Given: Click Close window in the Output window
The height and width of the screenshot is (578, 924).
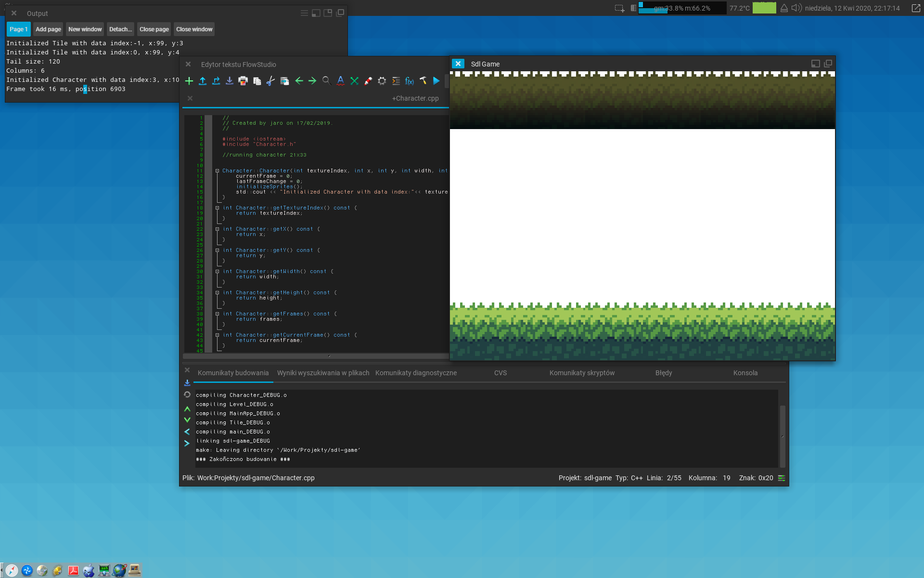Looking at the screenshot, I should tap(194, 29).
